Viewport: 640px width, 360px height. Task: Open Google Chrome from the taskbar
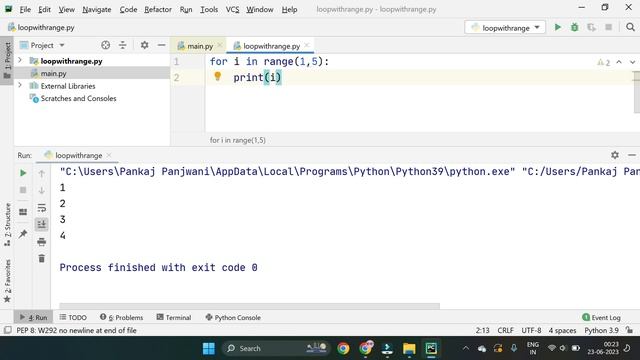(343, 348)
